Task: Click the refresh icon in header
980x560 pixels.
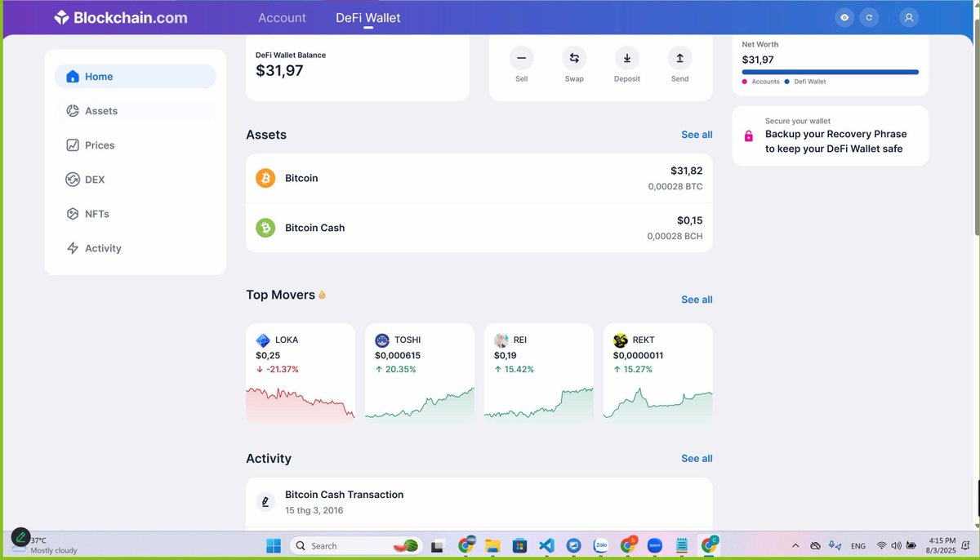Action: pos(869,17)
